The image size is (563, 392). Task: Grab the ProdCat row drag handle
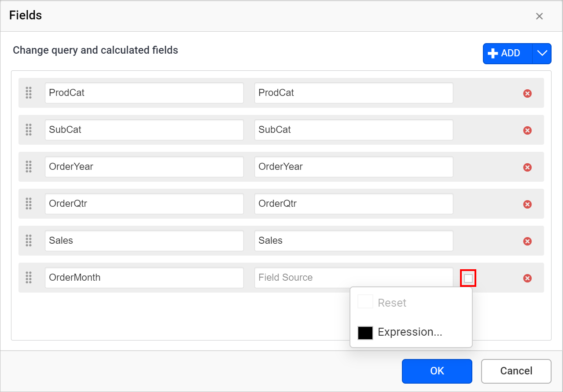tap(29, 93)
